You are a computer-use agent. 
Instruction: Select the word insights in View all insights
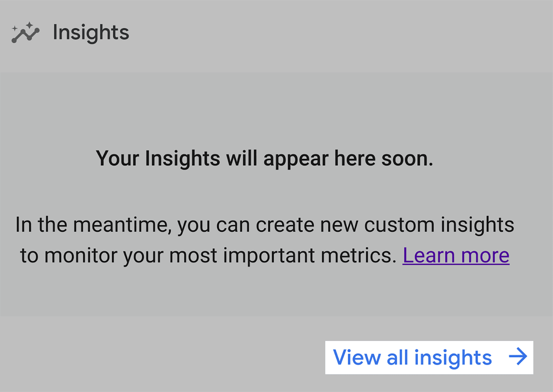[453, 358]
